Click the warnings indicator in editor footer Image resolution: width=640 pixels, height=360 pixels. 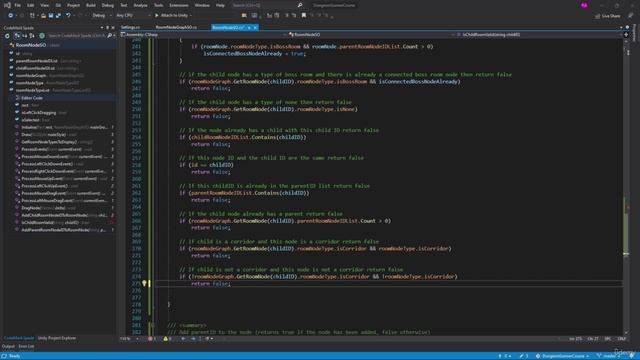coord(168,339)
